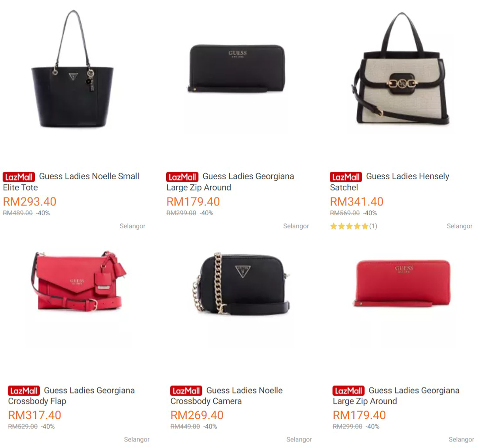This screenshot has width=478, height=448.
Task: Open Guess Ladies Georgiana Crossbody Flap title
Action: (x=72, y=396)
